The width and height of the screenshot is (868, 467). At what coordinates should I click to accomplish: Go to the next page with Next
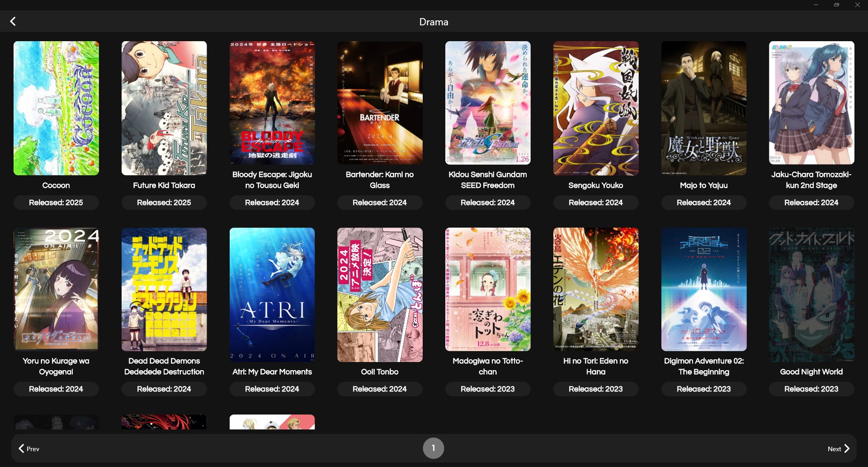pos(839,448)
